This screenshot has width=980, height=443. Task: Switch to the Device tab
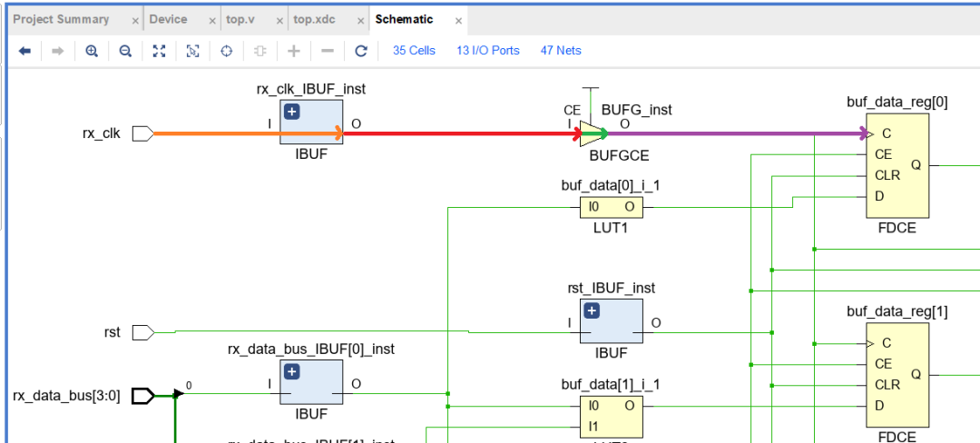click(168, 19)
